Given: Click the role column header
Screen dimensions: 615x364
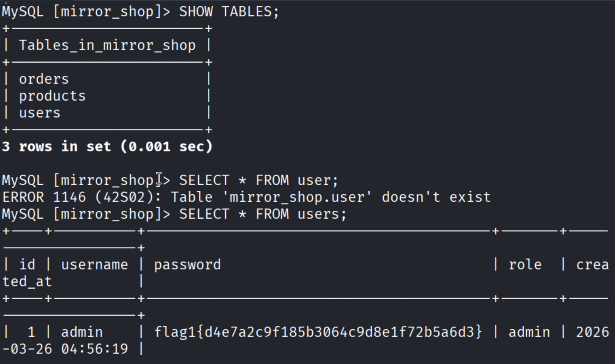Looking at the screenshot, I should coord(525,265).
